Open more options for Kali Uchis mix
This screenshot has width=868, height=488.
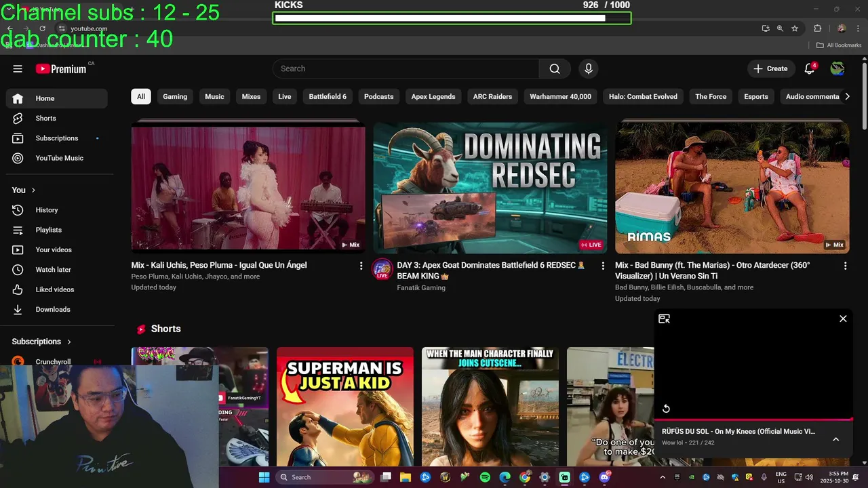click(361, 266)
